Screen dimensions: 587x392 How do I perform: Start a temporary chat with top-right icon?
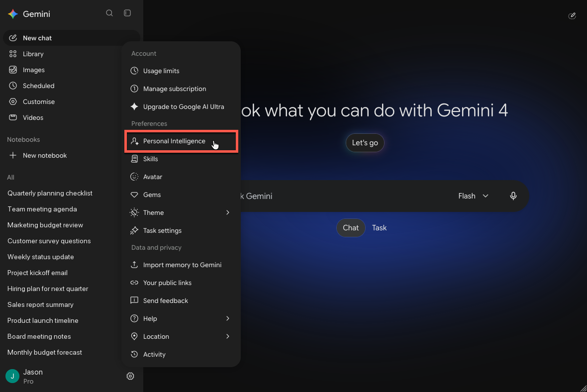(x=572, y=16)
